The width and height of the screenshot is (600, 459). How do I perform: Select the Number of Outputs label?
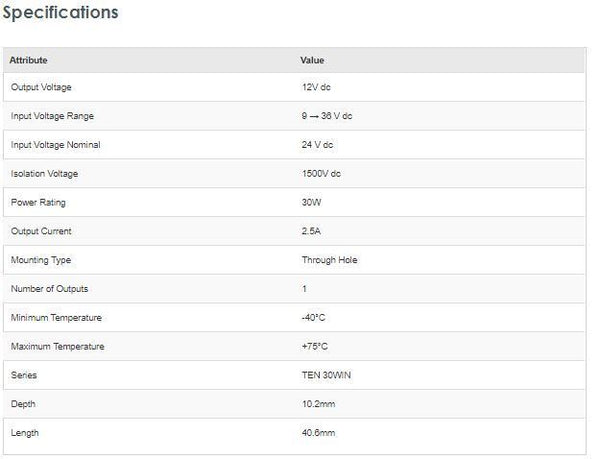[49, 289]
